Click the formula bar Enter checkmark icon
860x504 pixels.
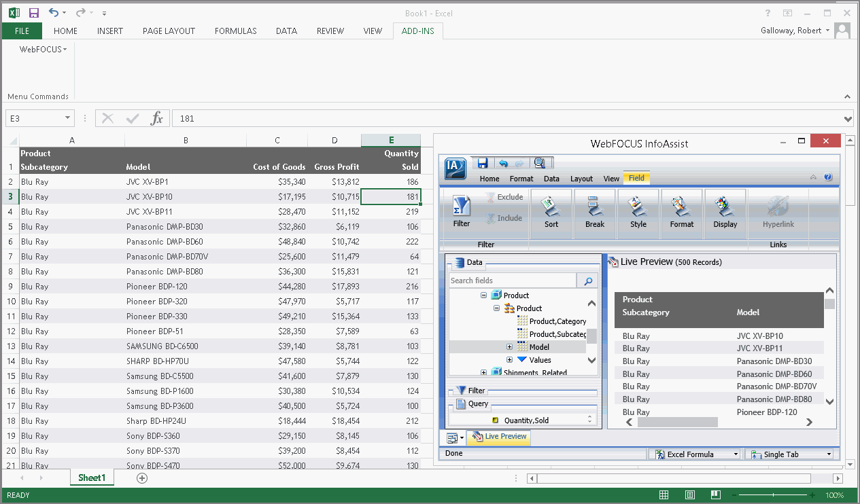(x=133, y=118)
